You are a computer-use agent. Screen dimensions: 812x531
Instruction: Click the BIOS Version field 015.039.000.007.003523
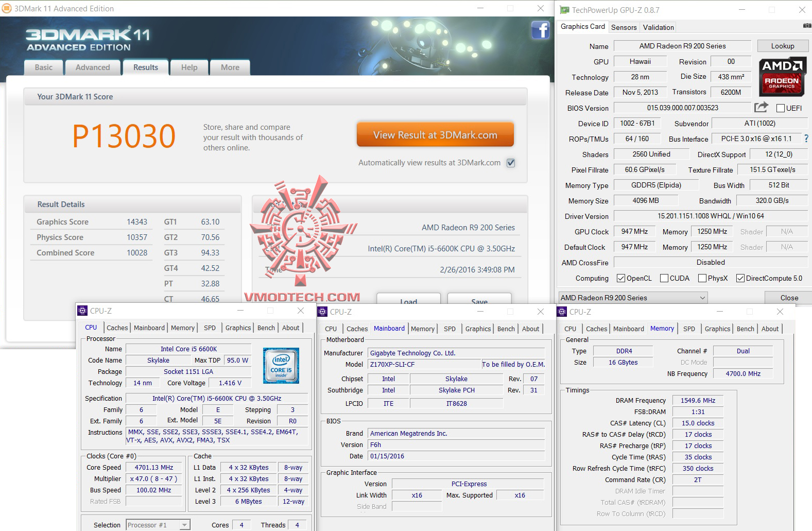[682, 108]
